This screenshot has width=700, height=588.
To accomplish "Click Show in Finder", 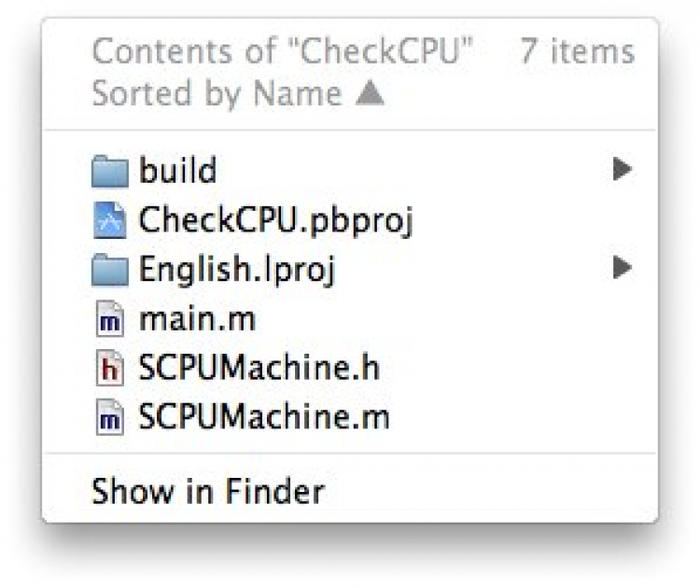I will [x=207, y=491].
